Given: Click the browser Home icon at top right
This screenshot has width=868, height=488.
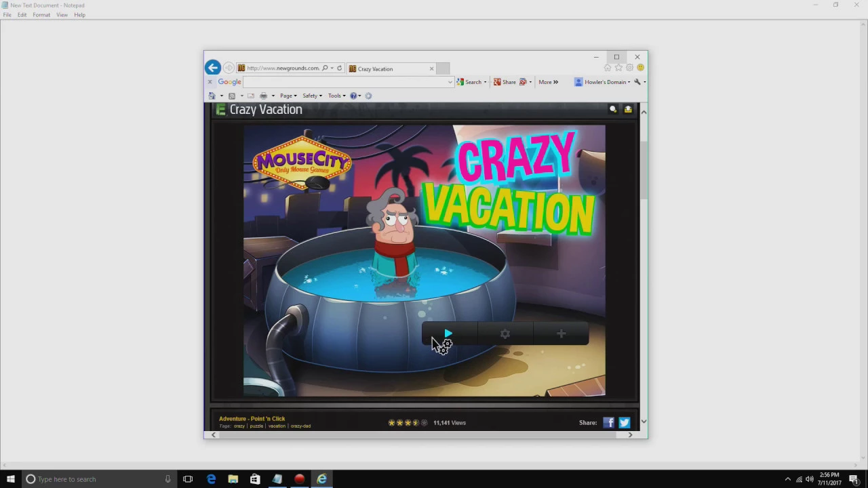Looking at the screenshot, I should coord(608,68).
